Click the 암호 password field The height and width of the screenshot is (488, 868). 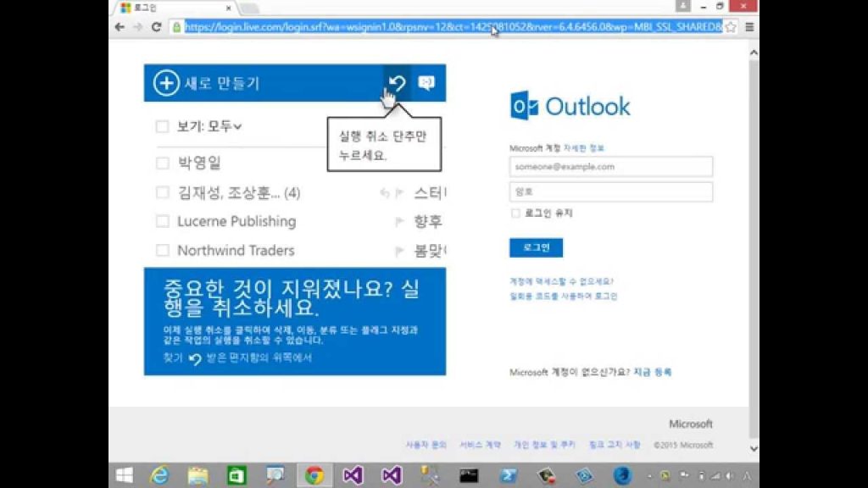(x=610, y=191)
